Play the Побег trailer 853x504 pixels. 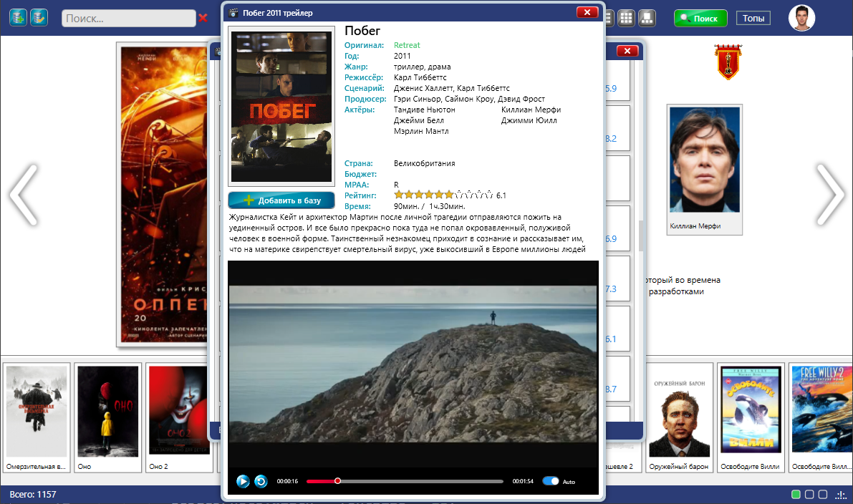tap(243, 481)
